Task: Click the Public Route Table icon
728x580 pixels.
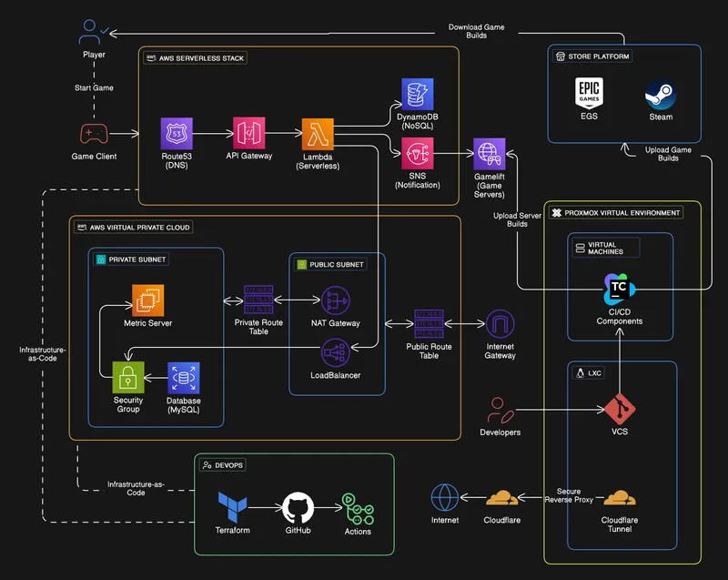Action: coord(429,323)
